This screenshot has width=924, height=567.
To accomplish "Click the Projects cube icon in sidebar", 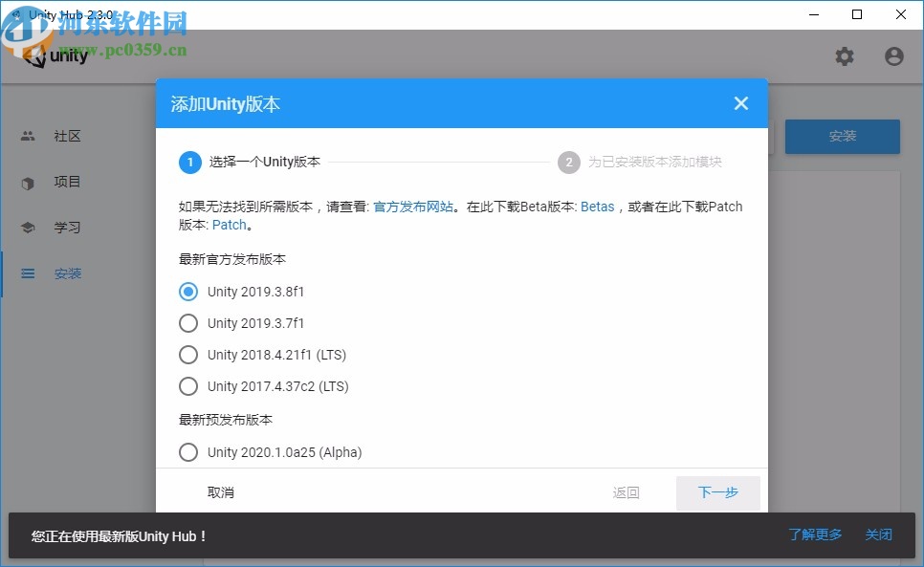I will click(28, 184).
